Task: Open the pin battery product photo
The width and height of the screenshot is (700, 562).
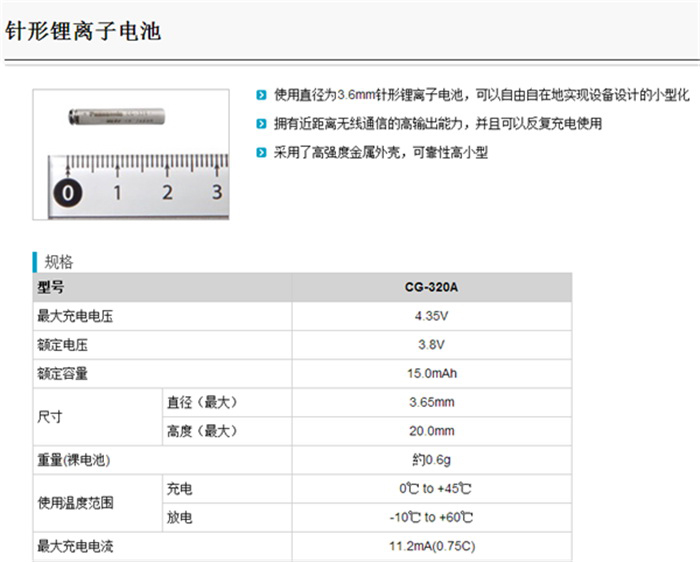Action: [x=130, y=155]
